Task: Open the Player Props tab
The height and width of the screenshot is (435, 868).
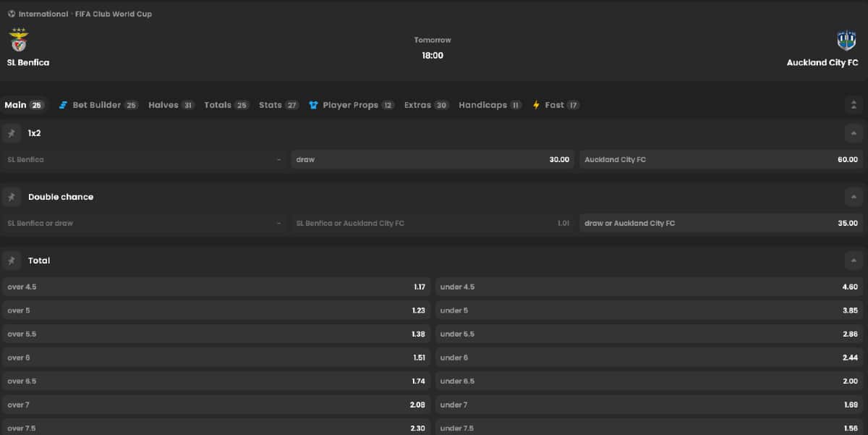Action: tap(351, 105)
